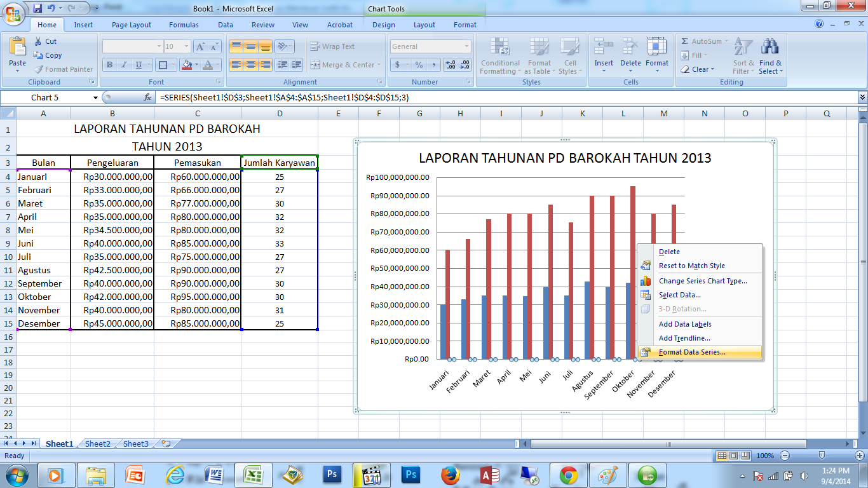Choose Change Series Chart Type menu entry
The image size is (868, 488).
[700, 281]
